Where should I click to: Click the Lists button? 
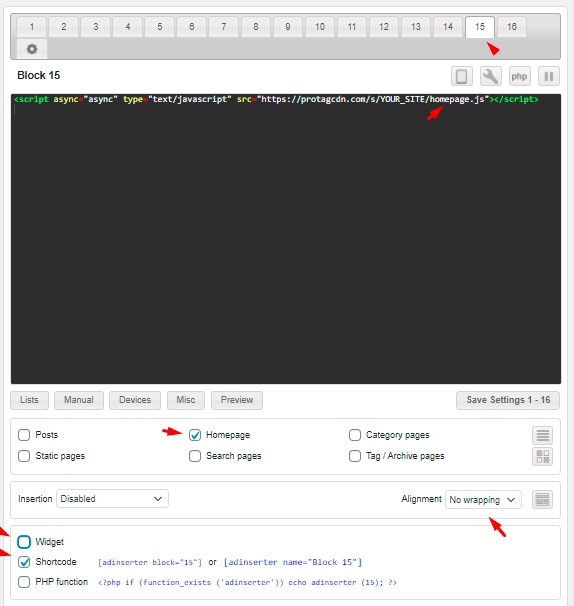29,400
